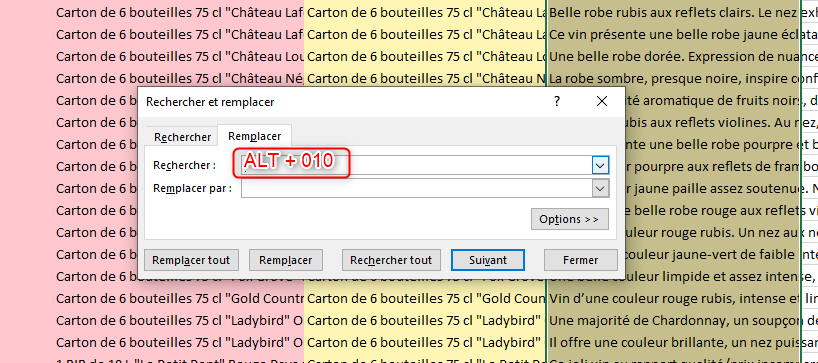
Task: Select cell 'La robe sombre, presque noire'
Action: pyautogui.click(x=673, y=78)
